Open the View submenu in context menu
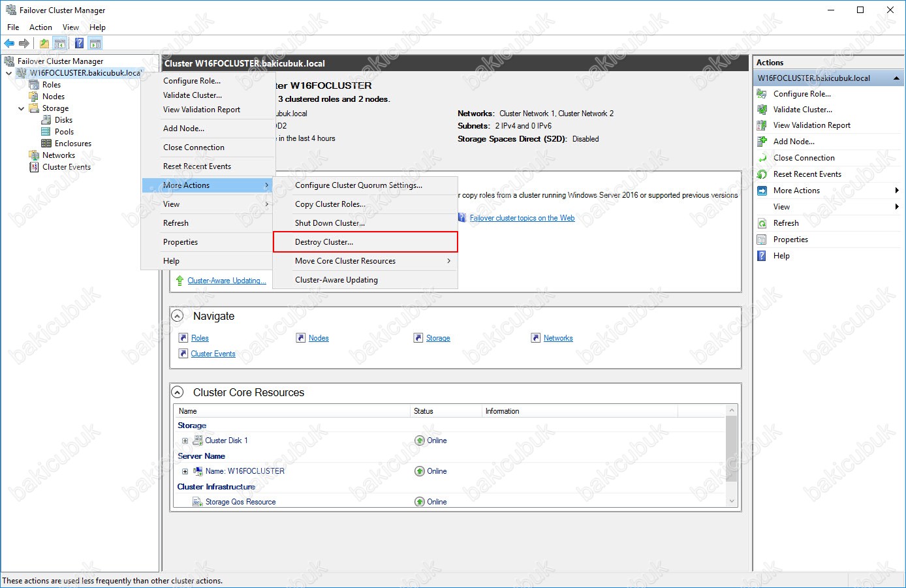Screen dimensions: 906x588 (208, 204)
